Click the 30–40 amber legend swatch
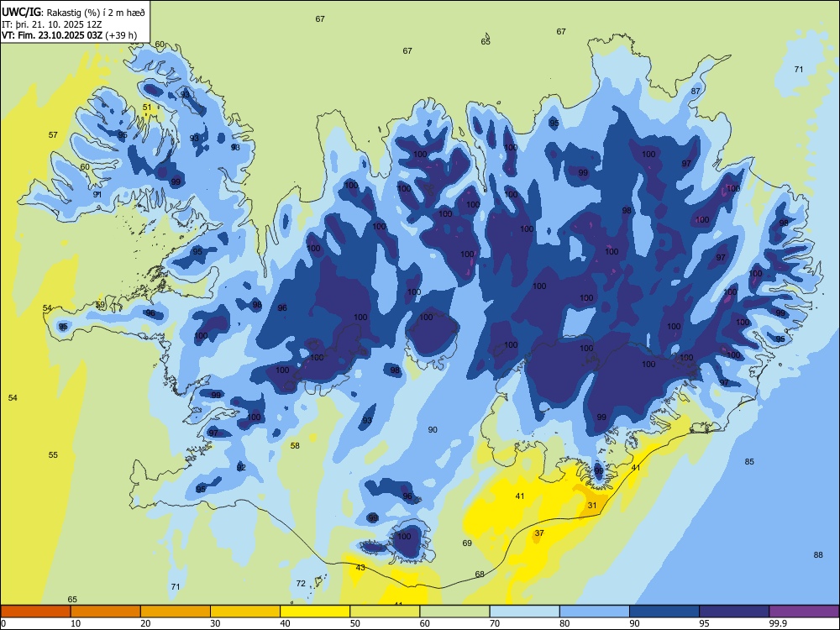Viewport: 840px width, 630px height. pos(245,612)
